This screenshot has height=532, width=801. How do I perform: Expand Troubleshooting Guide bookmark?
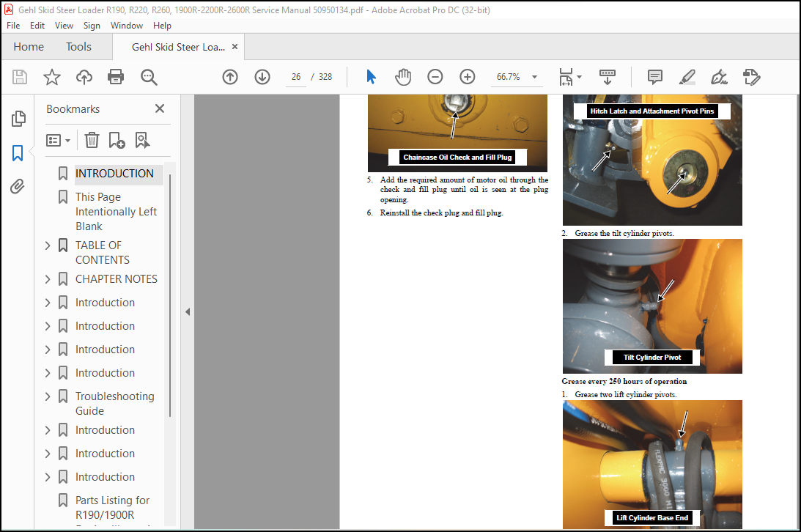48,396
